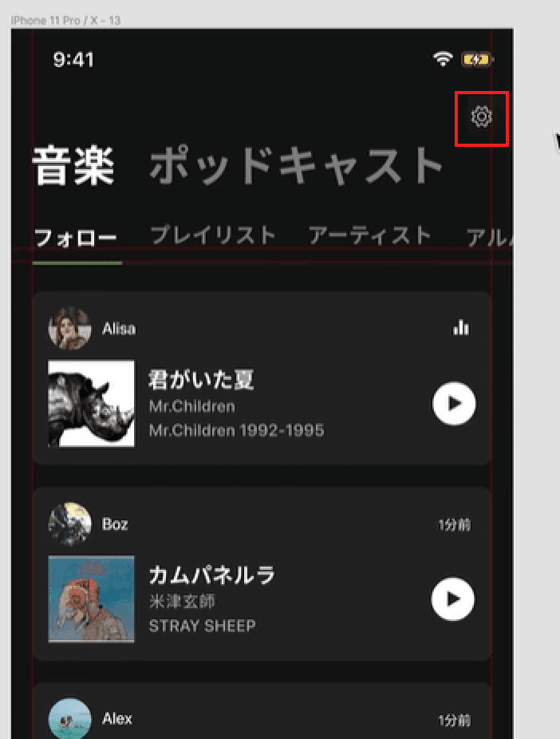The height and width of the screenshot is (739, 560).
Task: Play 君がいた夏 with its play button
Action: (x=454, y=404)
